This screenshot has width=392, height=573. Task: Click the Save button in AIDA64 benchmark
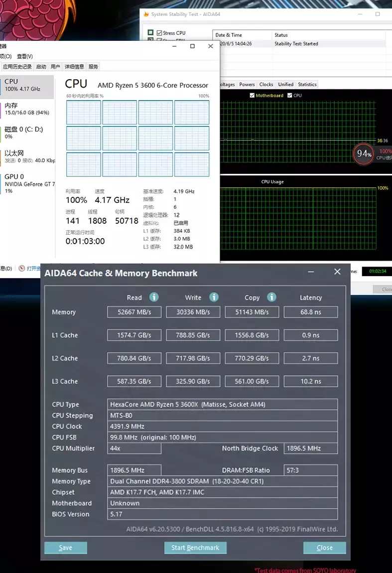pos(66,548)
